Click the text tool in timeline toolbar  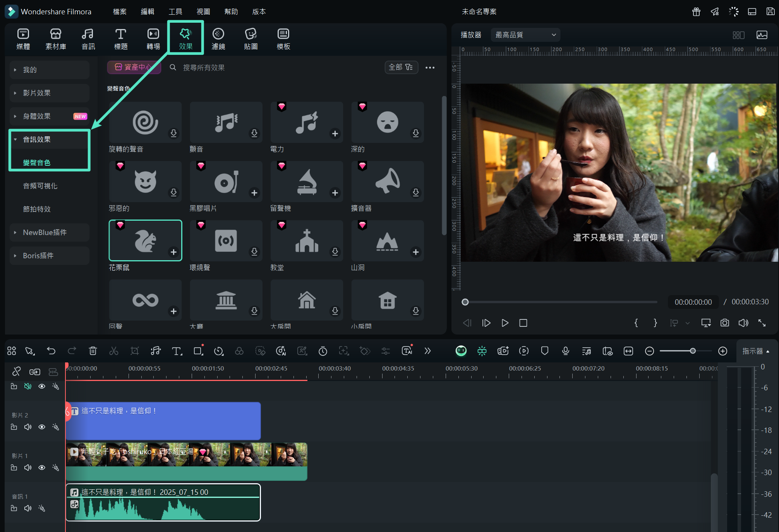coord(177,351)
